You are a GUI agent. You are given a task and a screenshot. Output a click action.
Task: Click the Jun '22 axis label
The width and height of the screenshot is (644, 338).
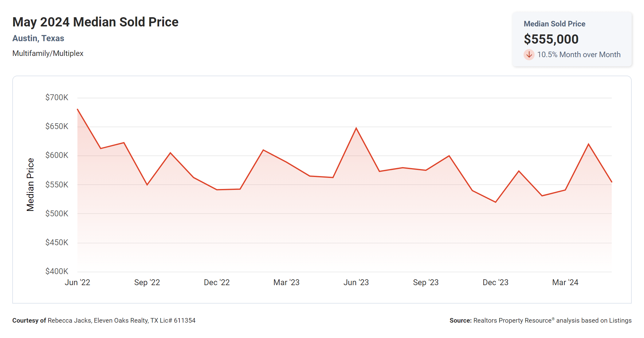pos(77,282)
